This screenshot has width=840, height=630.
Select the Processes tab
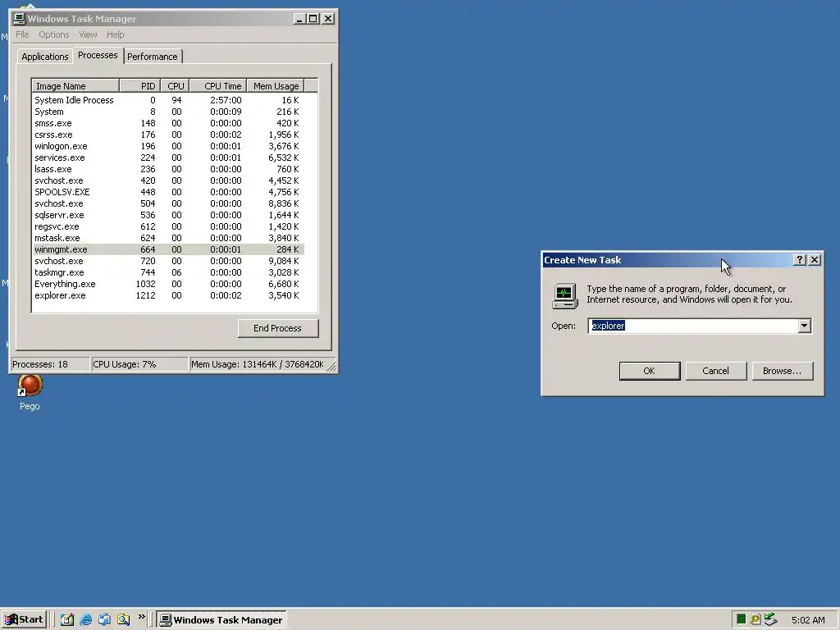click(98, 55)
